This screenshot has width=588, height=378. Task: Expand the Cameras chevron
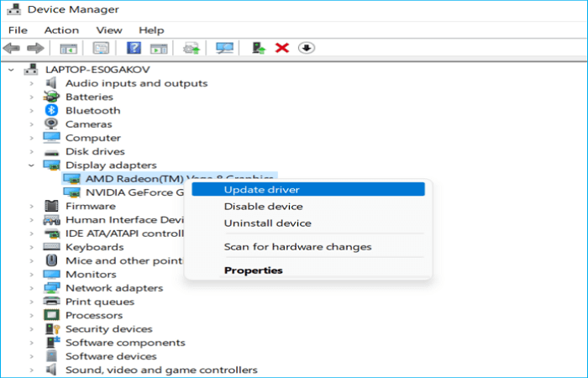[x=32, y=124]
